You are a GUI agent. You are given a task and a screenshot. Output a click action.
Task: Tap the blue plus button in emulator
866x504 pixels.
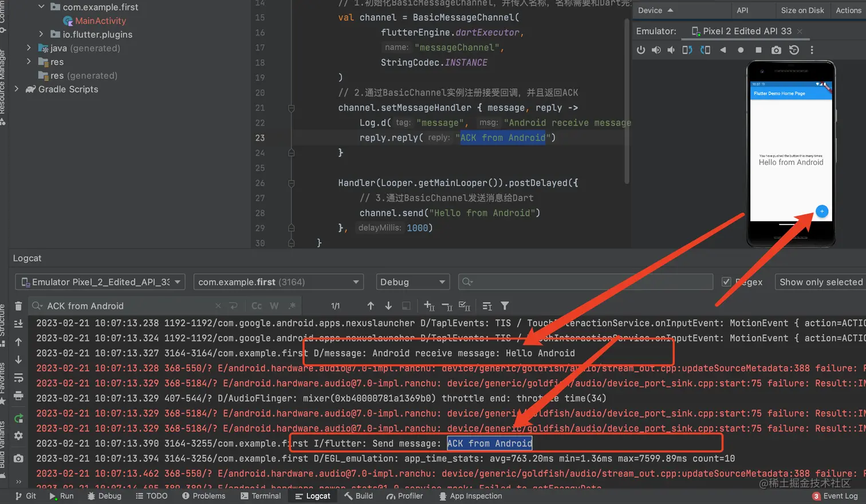822,211
